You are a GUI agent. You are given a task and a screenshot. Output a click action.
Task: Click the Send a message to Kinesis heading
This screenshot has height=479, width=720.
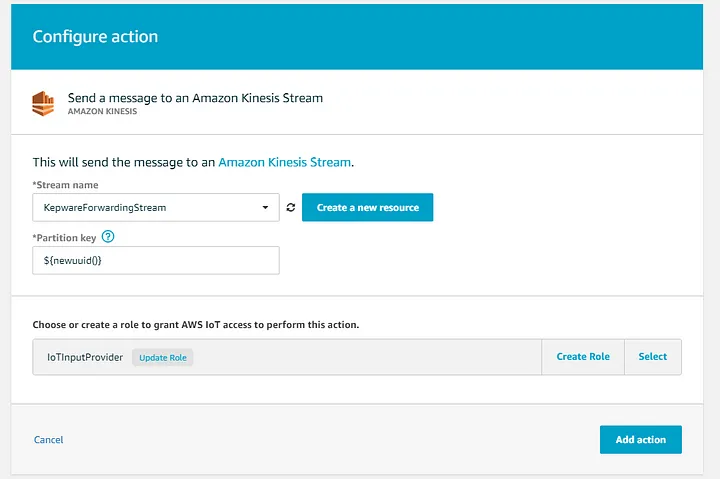(195, 98)
